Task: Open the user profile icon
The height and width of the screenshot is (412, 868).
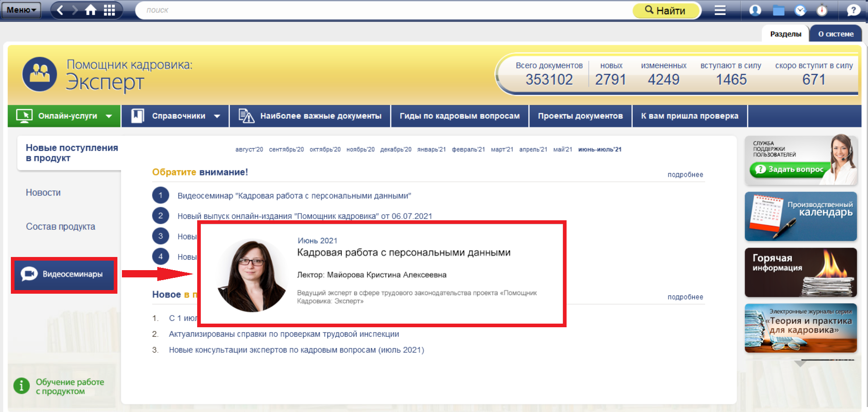Action: coord(755,10)
